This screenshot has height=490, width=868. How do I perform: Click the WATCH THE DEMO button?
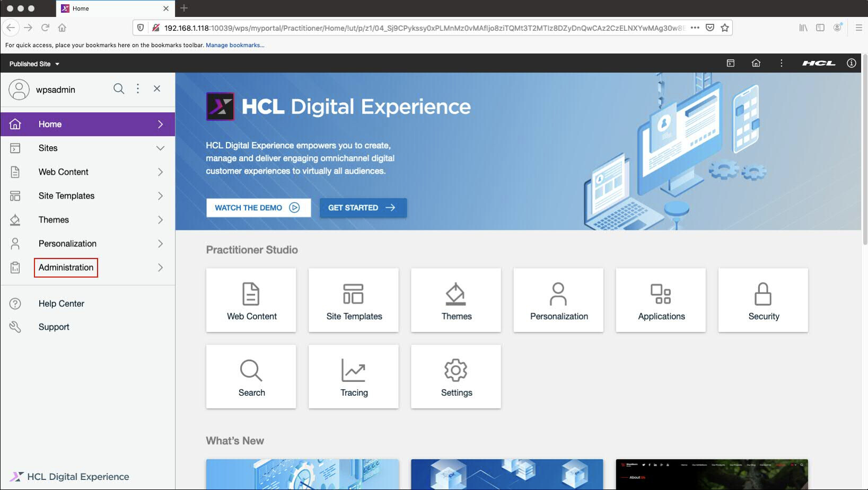pyautogui.click(x=258, y=208)
